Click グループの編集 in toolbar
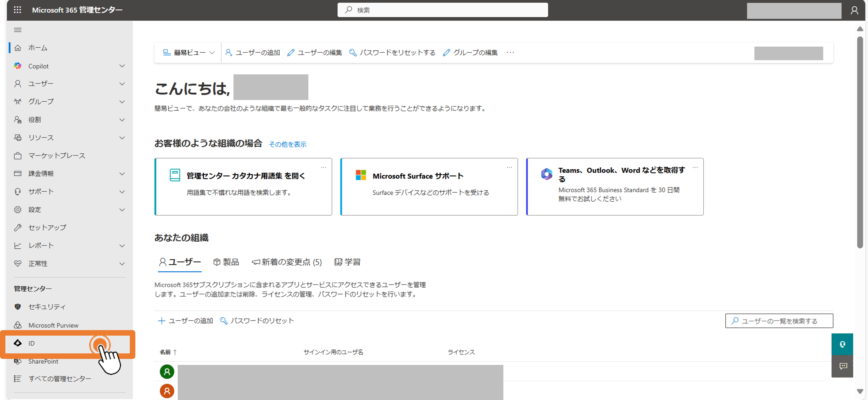Image resolution: width=868 pixels, height=400 pixels. [x=470, y=53]
